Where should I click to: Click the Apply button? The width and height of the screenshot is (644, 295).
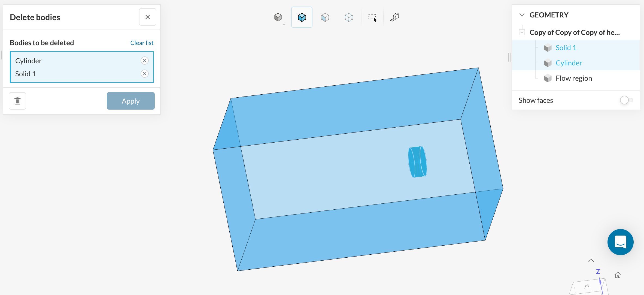tap(130, 101)
